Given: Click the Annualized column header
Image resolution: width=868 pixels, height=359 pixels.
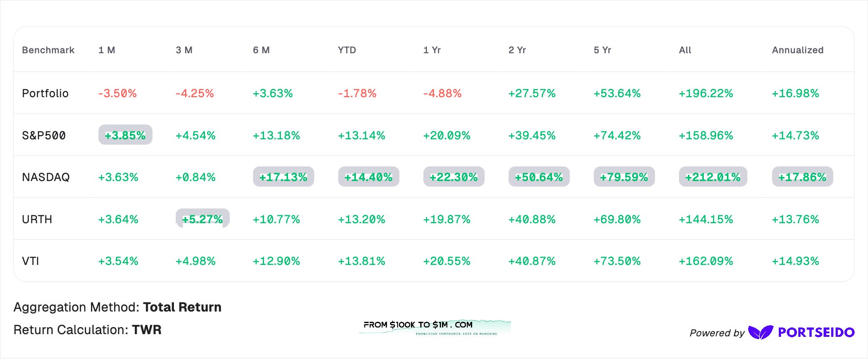Looking at the screenshot, I should point(797,50).
